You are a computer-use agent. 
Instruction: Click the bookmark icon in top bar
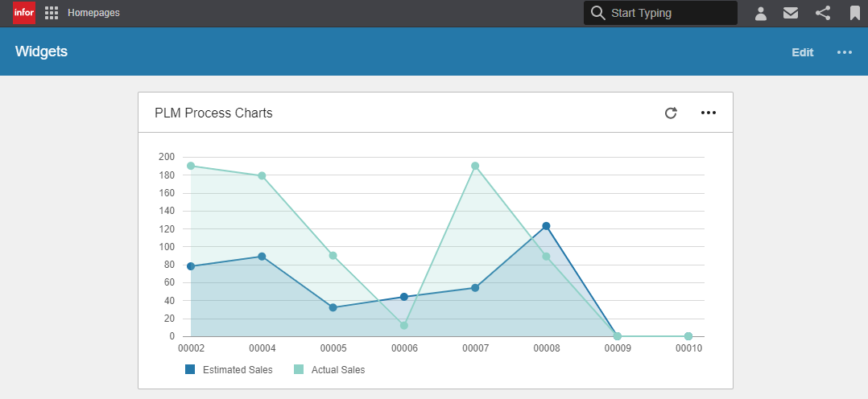[x=854, y=13]
